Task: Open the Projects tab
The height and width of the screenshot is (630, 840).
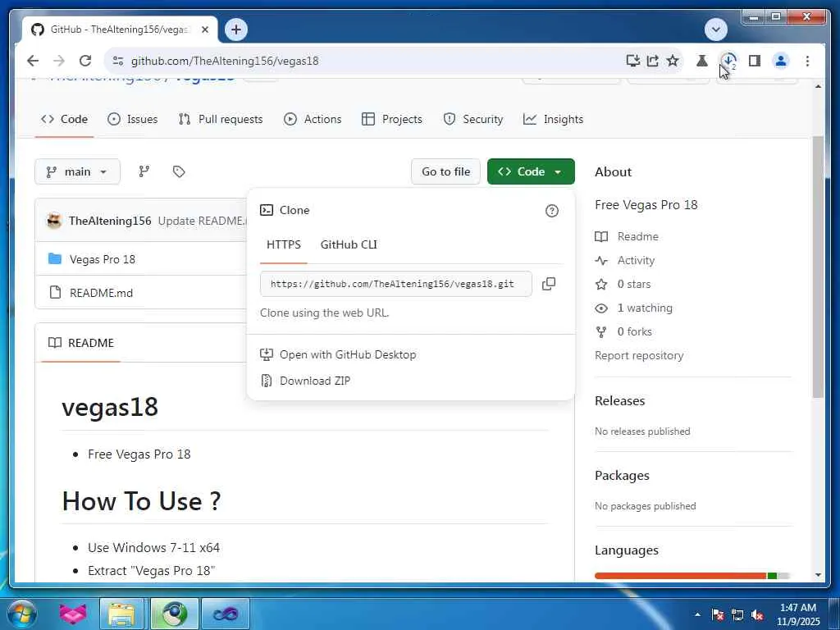Action: [x=391, y=119]
